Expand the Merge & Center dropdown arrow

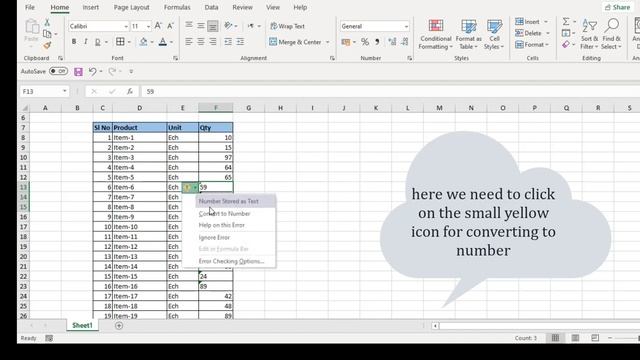pos(327,42)
